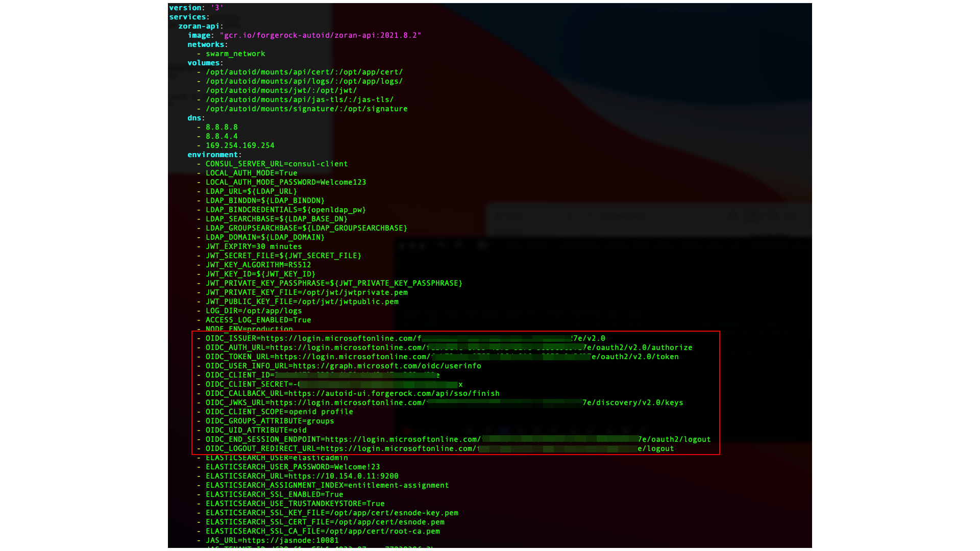Click the zoran-api image name string

(320, 35)
